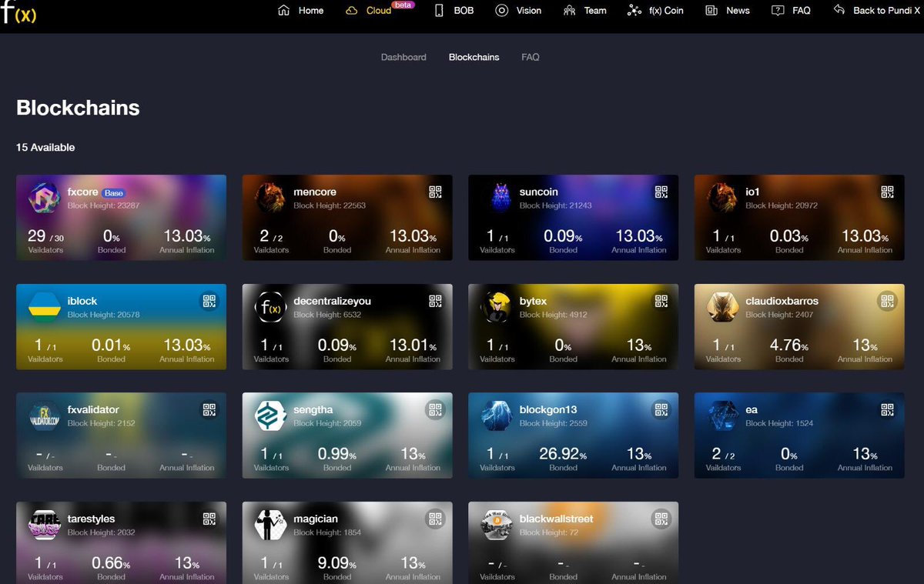Open QR code on ea card
Image resolution: width=924 pixels, height=584 pixels.
(887, 410)
